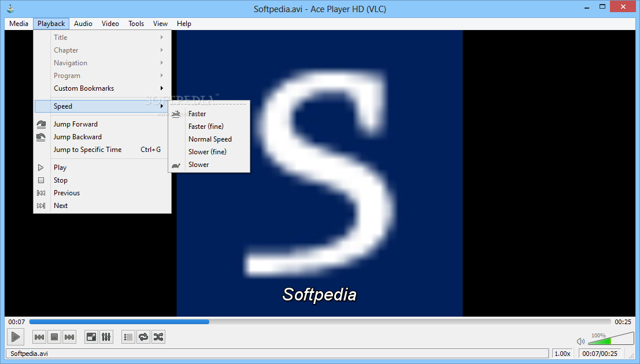The width and height of the screenshot is (640, 364).
Task: Open the Video menu
Action: [110, 24]
